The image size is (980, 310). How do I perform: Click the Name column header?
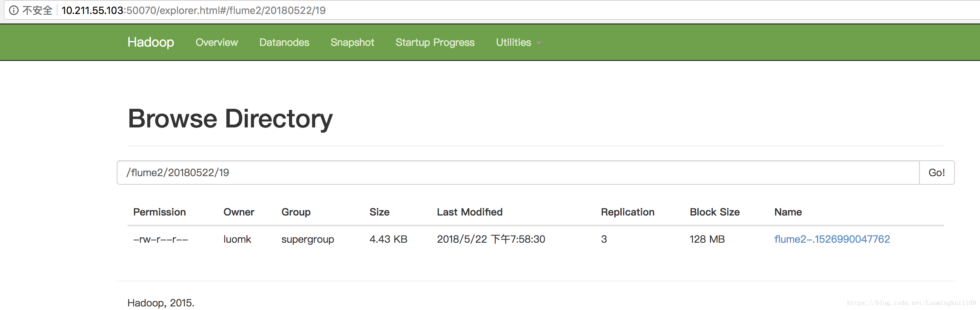click(x=788, y=212)
